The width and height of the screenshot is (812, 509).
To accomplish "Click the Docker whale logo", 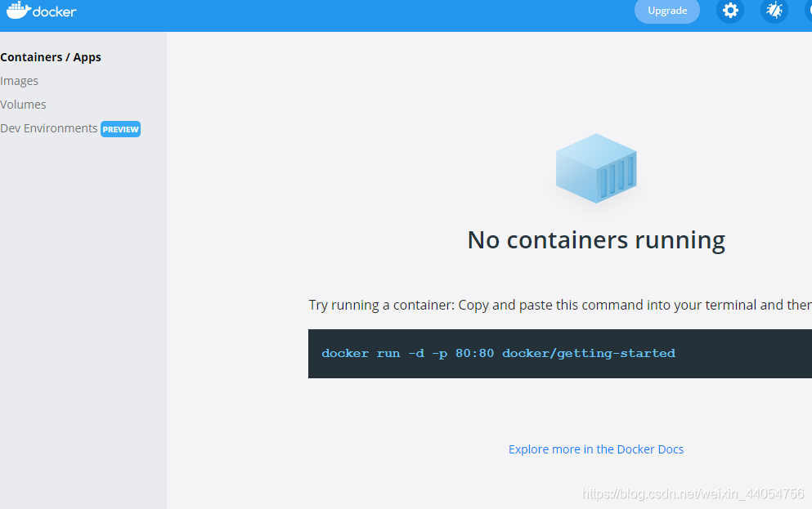I will (x=42, y=11).
